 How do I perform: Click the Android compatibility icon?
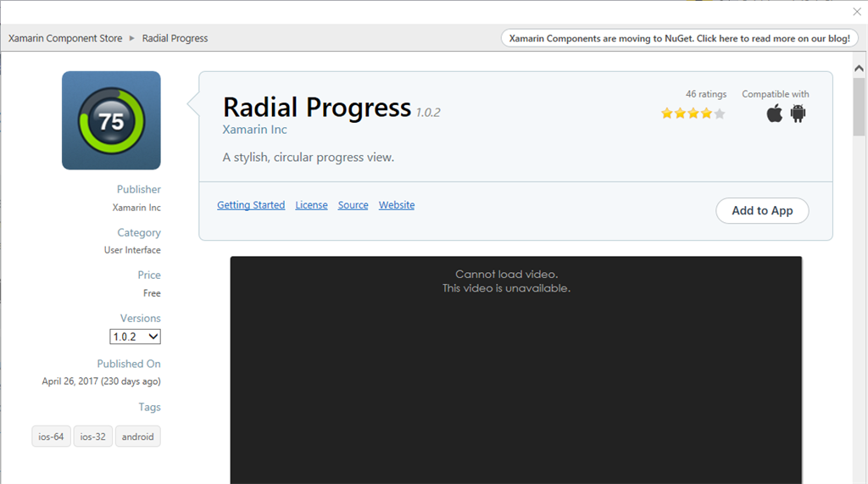pyautogui.click(x=798, y=113)
